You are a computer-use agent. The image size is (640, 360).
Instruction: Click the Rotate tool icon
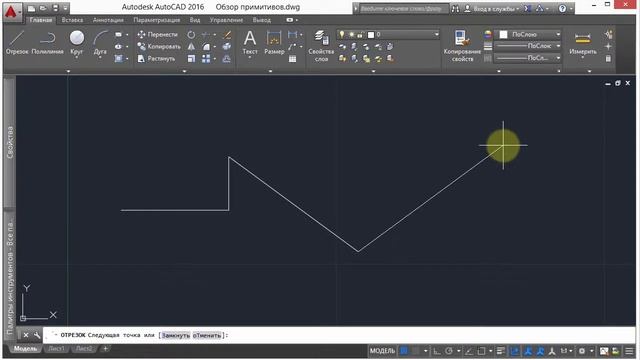pos(191,35)
